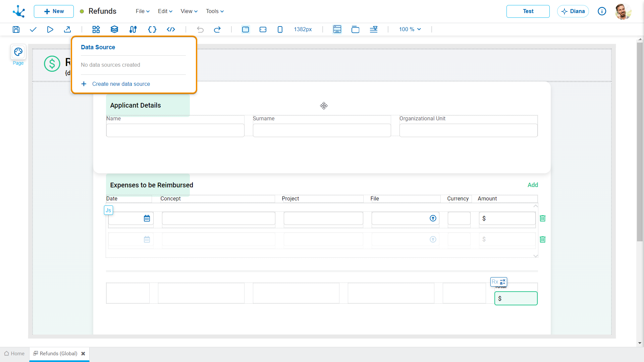Click the New button
Screen dimensions: 644x362
(54, 11)
